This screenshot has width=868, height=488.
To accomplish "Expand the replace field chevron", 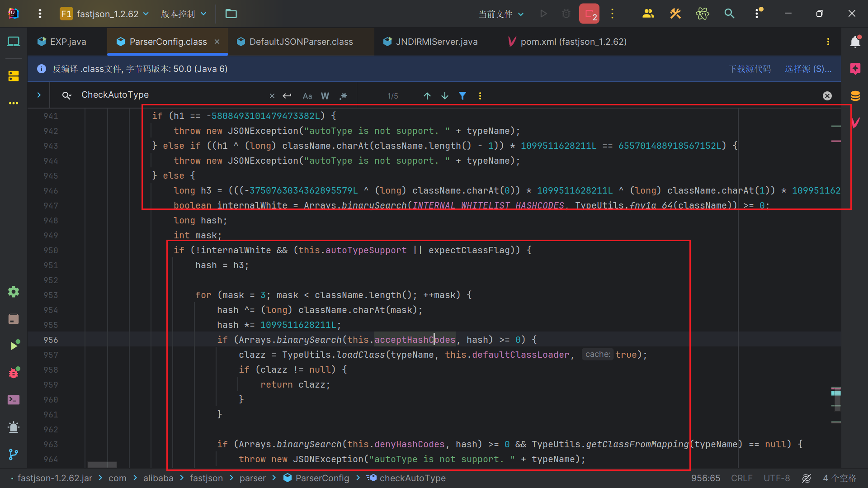I will pyautogui.click(x=39, y=95).
